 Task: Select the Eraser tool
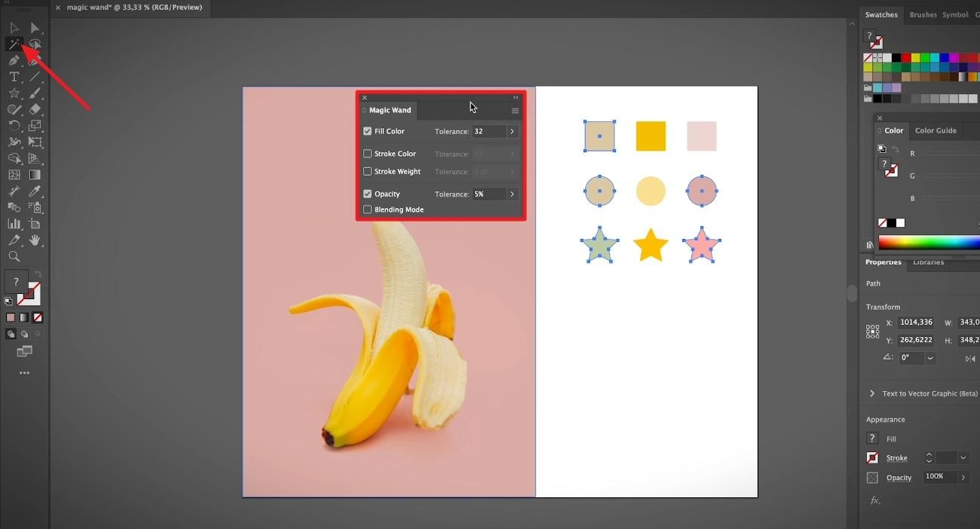coord(35,109)
